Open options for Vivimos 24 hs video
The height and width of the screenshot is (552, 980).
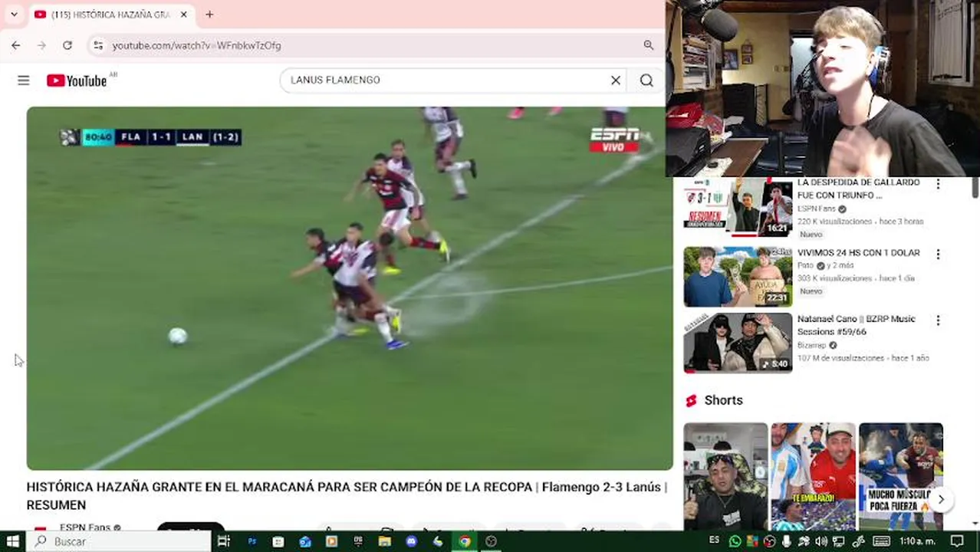pos(937,254)
